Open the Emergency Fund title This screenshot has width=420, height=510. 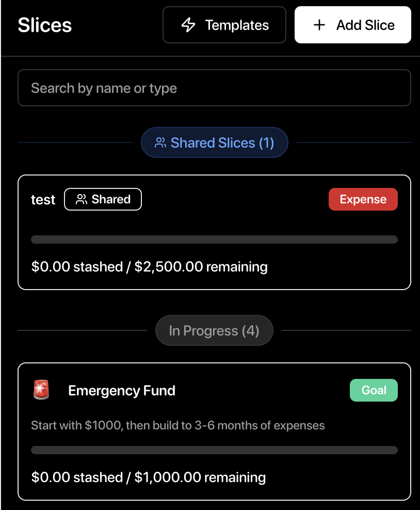click(122, 391)
